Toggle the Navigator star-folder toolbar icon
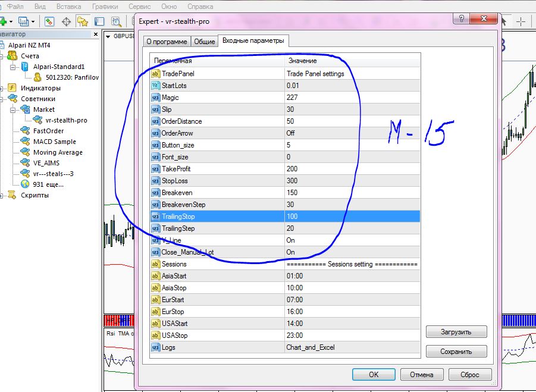This screenshot has width=536, height=392. (x=82, y=22)
